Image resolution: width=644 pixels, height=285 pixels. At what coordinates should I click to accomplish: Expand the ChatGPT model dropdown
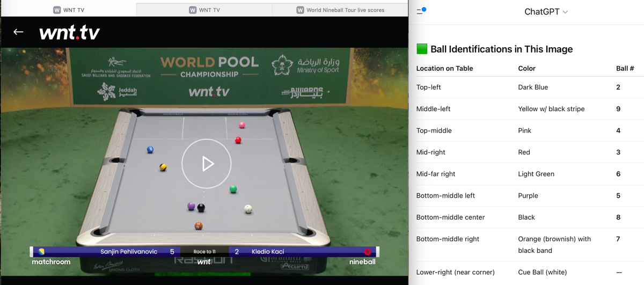(x=546, y=12)
